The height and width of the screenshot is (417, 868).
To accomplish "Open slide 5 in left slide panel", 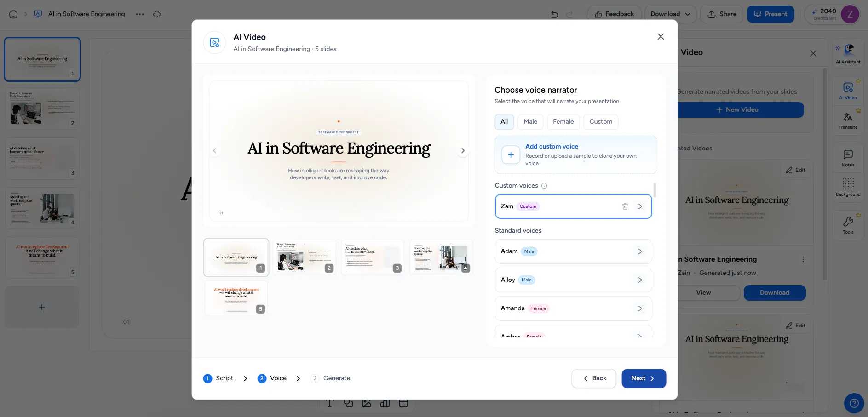I will coord(42,258).
